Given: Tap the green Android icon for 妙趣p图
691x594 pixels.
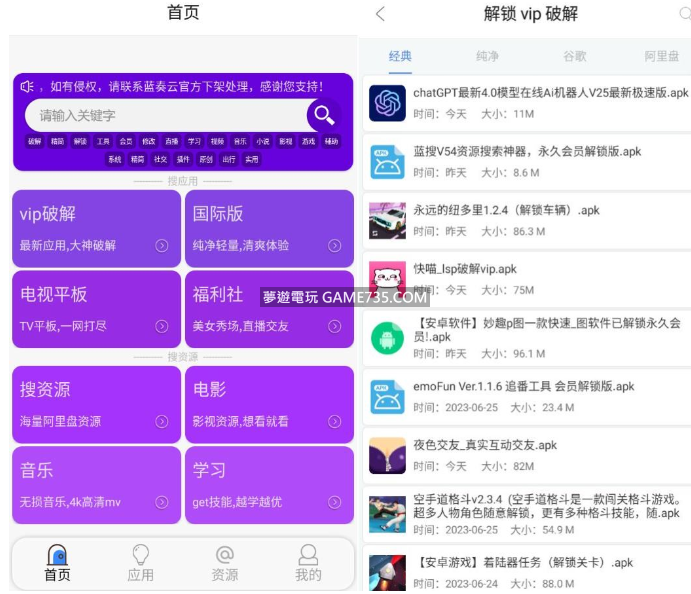Looking at the screenshot, I should (x=387, y=338).
